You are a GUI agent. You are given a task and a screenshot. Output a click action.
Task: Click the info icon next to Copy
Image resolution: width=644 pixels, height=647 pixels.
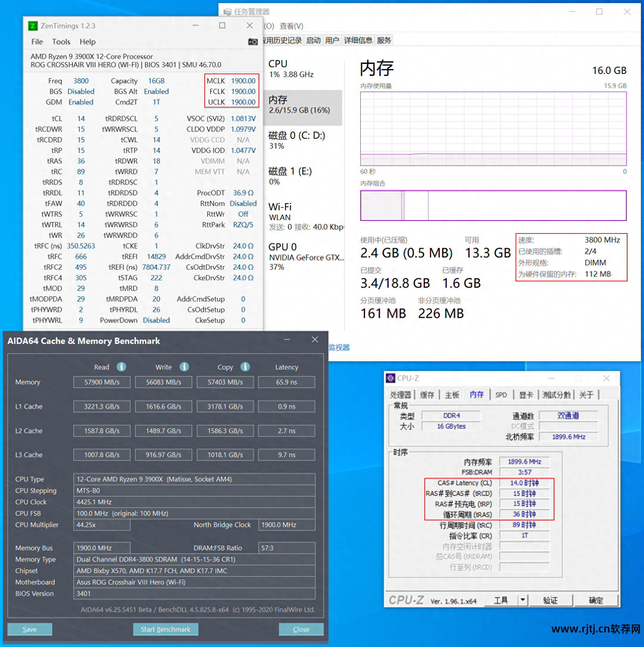click(x=245, y=367)
